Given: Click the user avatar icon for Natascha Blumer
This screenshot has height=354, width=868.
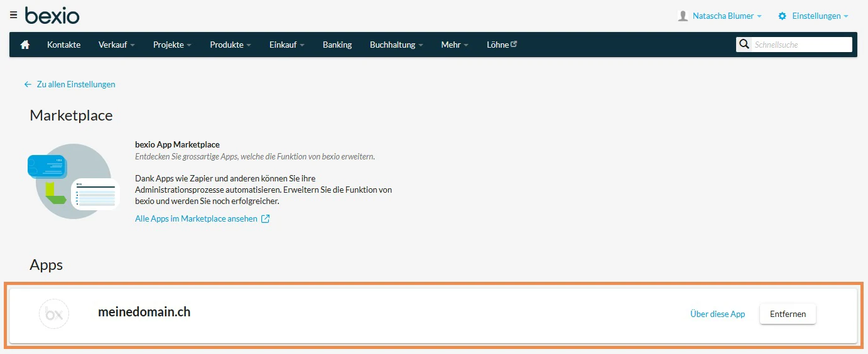Looking at the screenshot, I should pos(683,16).
